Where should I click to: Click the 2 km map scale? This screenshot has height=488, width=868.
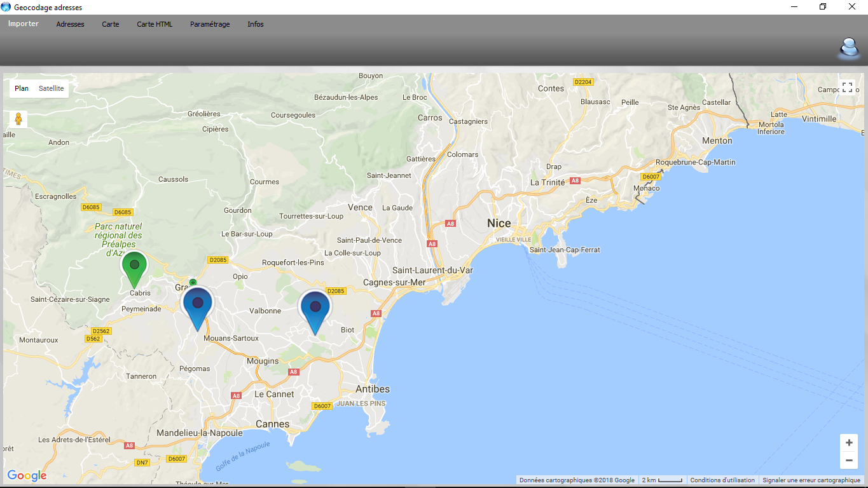pyautogui.click(x=662, y=480)
